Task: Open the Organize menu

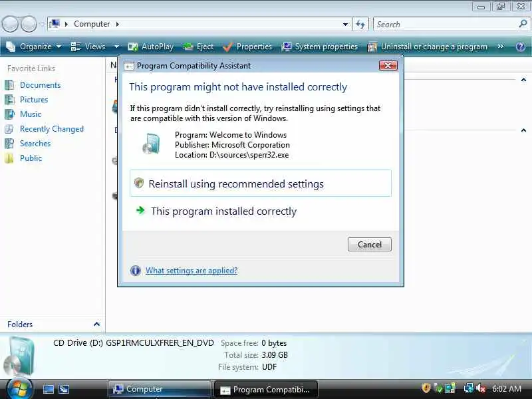Action: [x=34, y=47]
